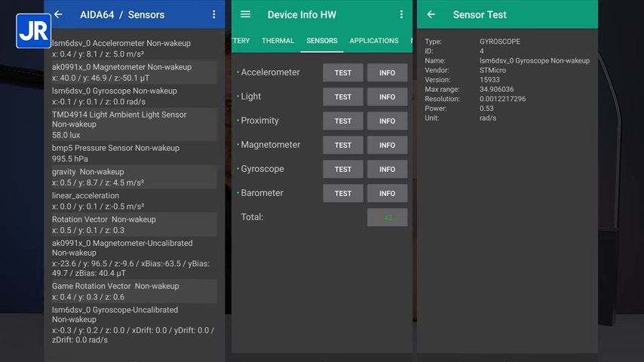
Task: Click the JR logo badge
Action: [34, 31]
